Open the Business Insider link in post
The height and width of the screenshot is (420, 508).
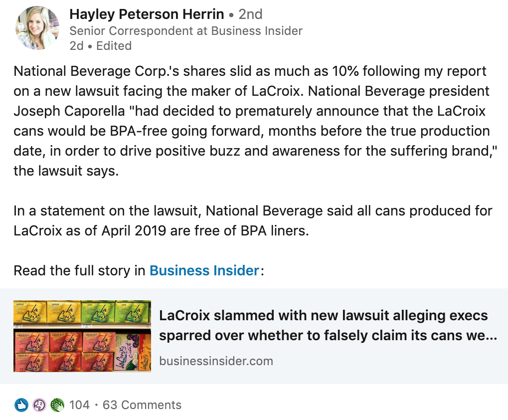click(x=204, y=271)
